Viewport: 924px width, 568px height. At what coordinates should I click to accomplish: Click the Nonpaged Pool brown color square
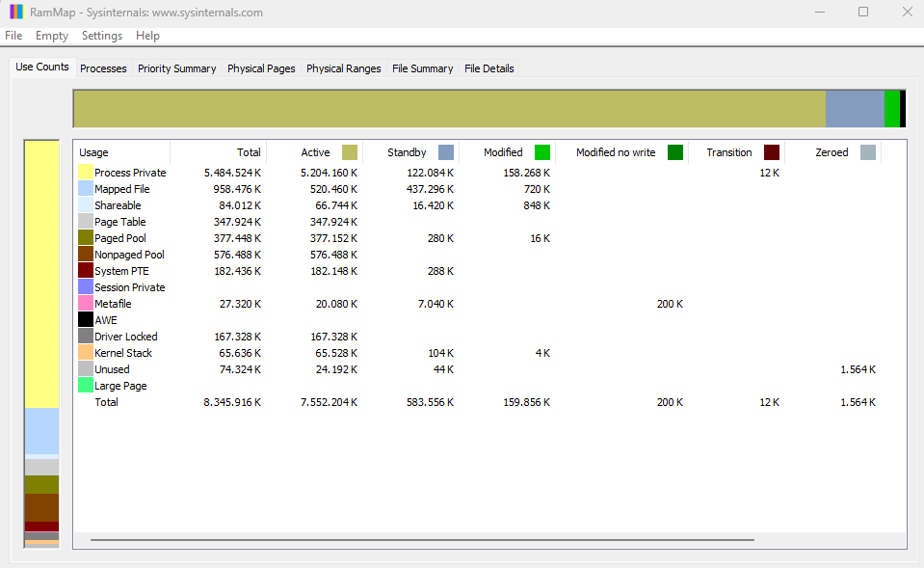[x=86, y=255]
